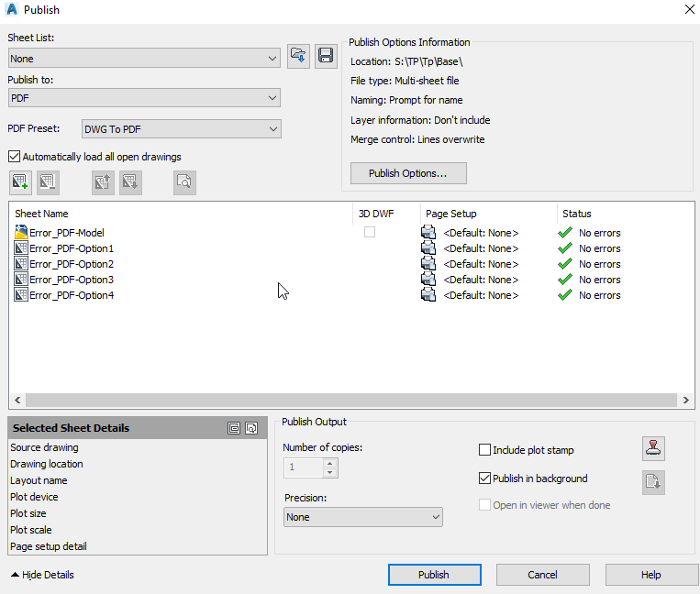Viewport: 700px width, 594px height.
Task: Select the Error_PDF-Option4 sheet row
Action: [351, 295]
